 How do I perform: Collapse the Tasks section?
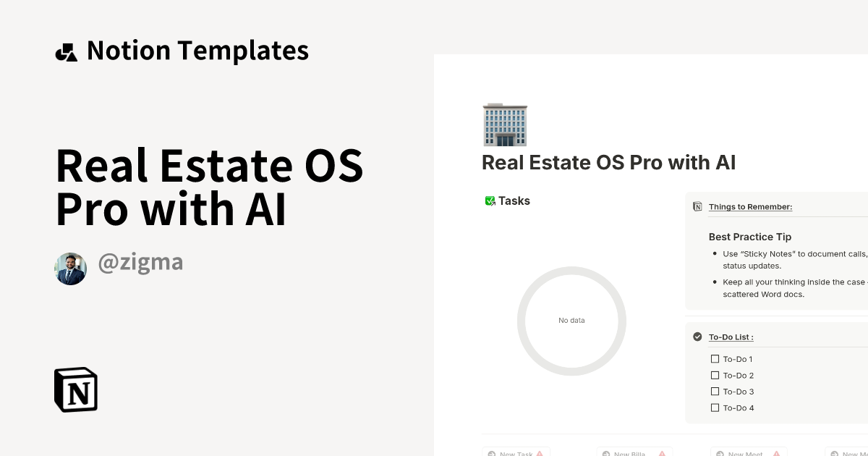pyautogui.click(x=514, y=200)
